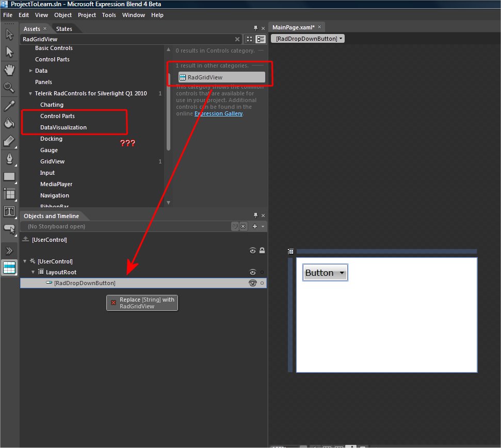The image size is (501, 448).
Task: Select the Pan hand tool
Action: [x=9, y=70]
